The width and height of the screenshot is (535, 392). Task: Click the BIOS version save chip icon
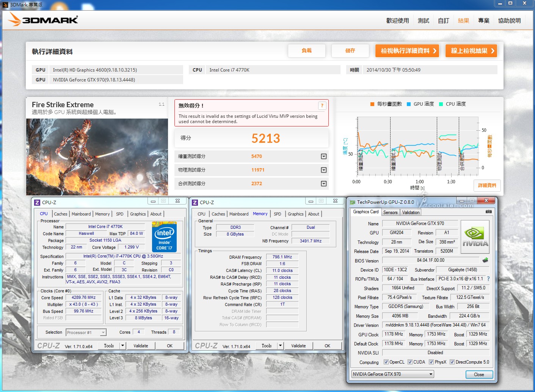click(485, 260)
